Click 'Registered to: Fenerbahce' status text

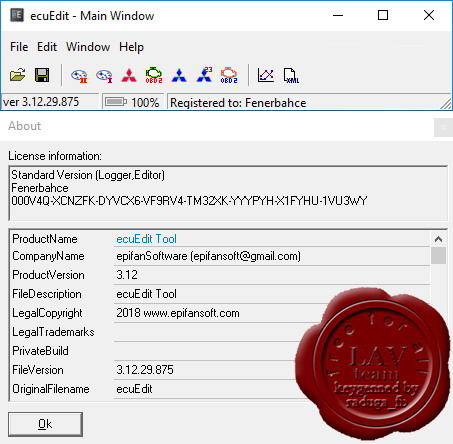238,103
